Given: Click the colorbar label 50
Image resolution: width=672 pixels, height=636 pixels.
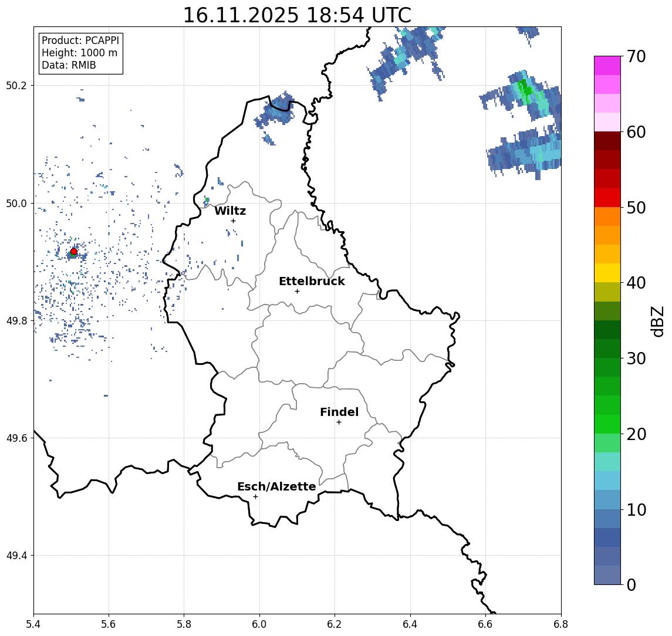Looking at the screenshot, I should [x=636, y=208].
